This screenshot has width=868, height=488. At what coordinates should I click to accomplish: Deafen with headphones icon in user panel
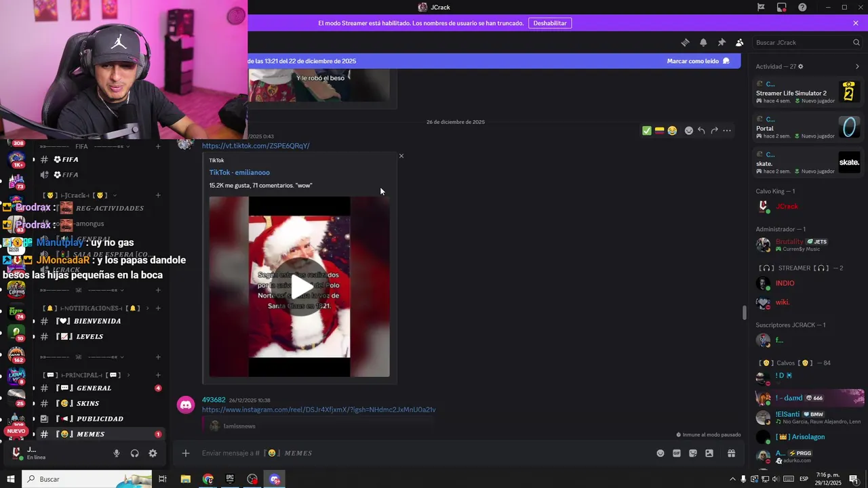(134, 453)
